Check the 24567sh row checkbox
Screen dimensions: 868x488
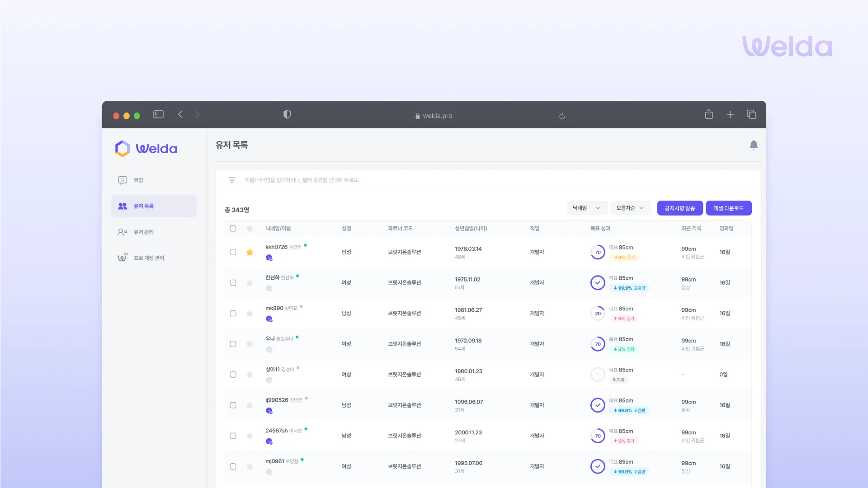tap(233, 436)
